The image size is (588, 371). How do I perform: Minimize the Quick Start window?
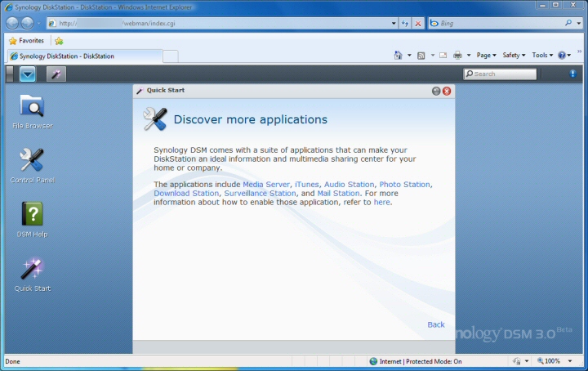coord(436,91)
